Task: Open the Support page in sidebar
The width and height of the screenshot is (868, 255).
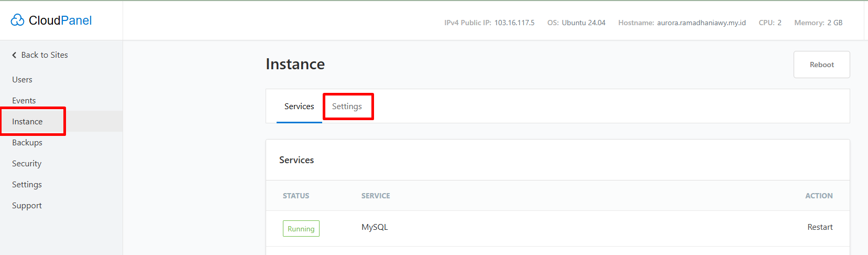Action: coord(27,206)
